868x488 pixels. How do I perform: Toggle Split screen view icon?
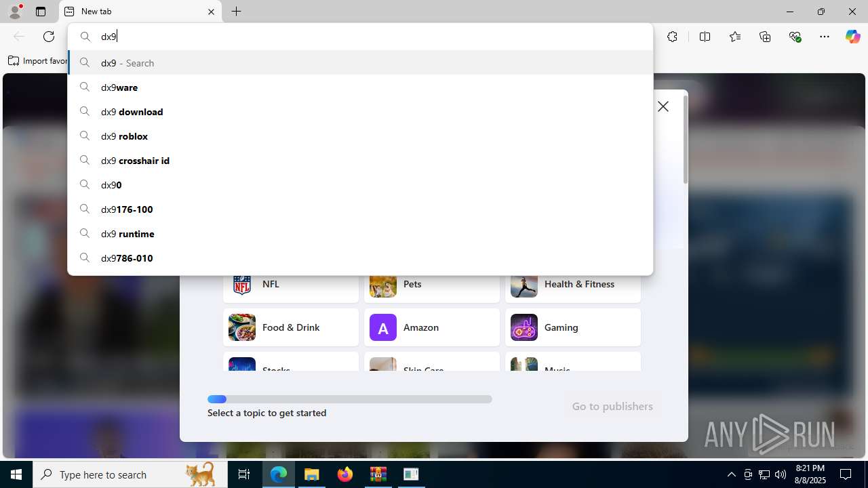[705, 37]
